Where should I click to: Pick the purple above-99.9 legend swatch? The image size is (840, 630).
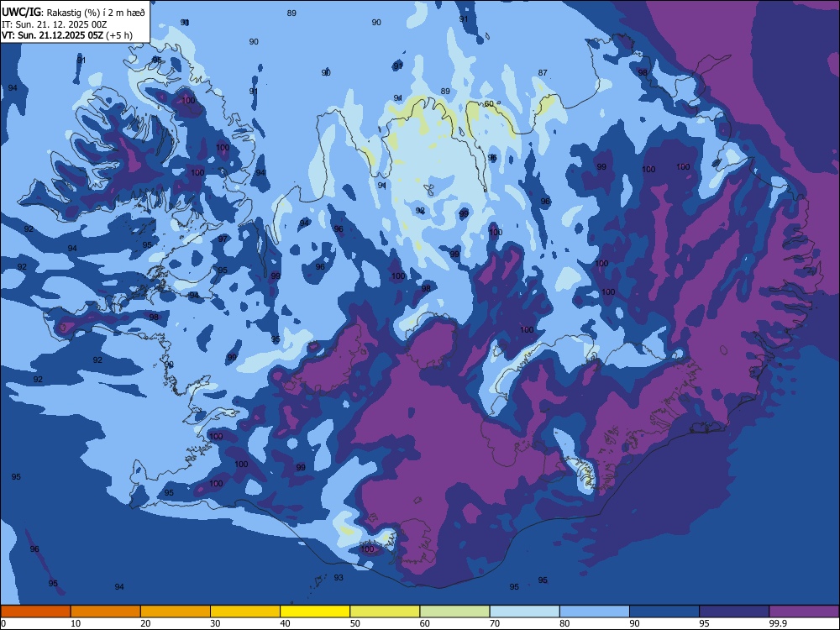[x=804, y=612]
